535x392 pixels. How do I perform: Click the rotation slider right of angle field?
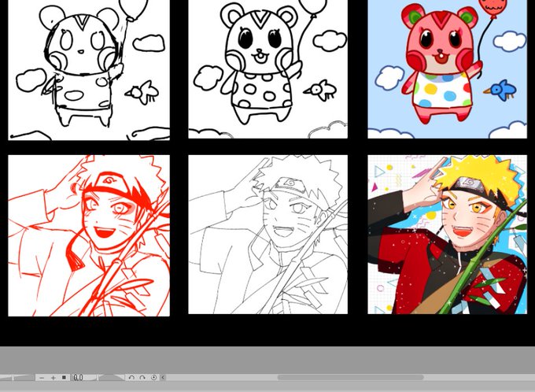pos(111,377)
